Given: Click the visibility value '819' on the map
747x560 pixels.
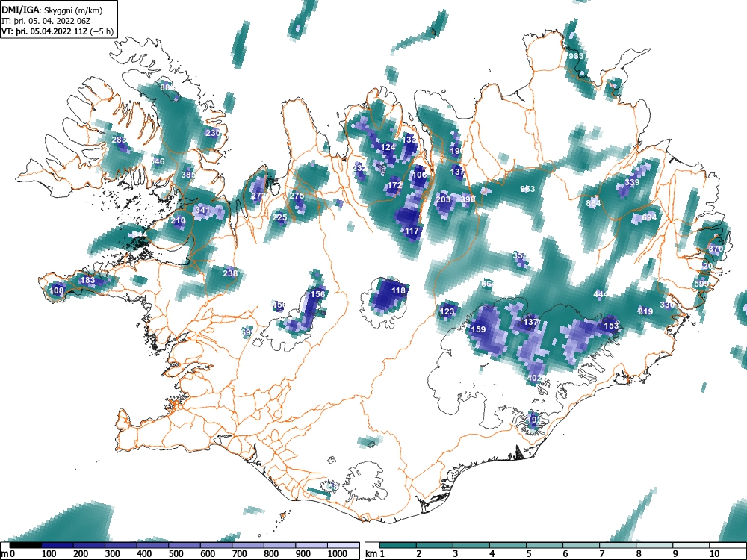Looking at the screenshot, I should (x=645, y=311).
